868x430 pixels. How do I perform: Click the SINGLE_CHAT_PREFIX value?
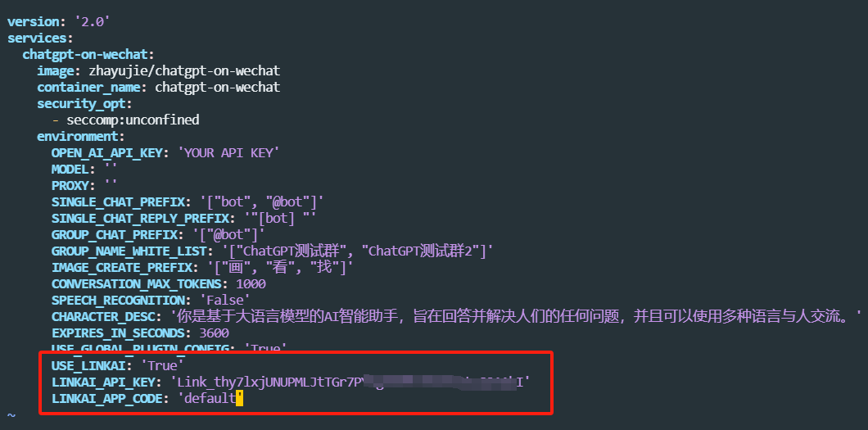tap(262, 202)
